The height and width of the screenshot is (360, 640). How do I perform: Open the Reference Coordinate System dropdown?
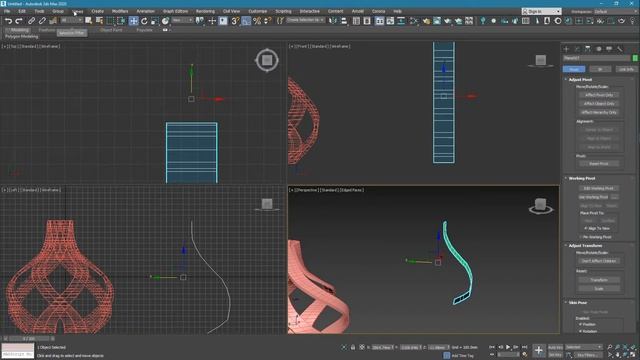(182, 20)
